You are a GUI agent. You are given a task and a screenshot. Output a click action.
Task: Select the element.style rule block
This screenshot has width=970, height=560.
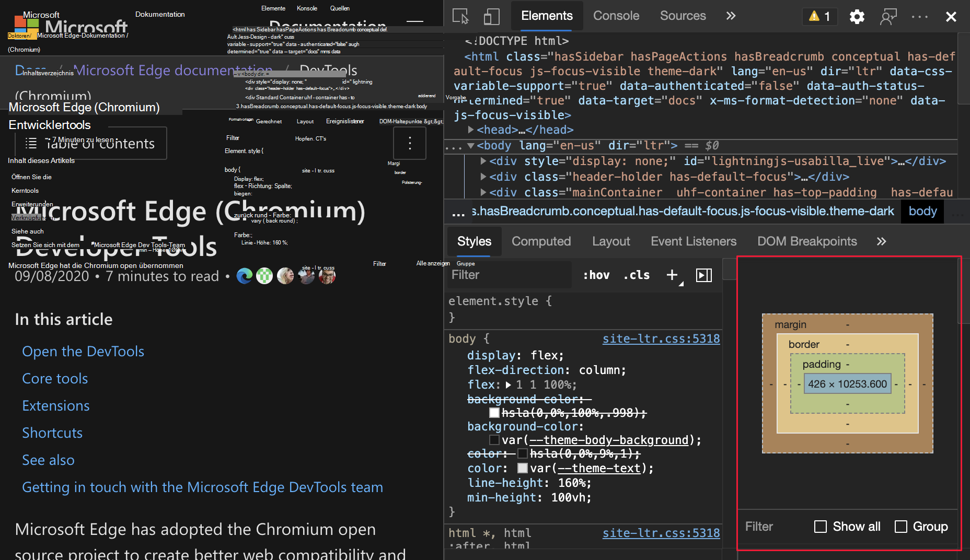[x=584, y=309]
